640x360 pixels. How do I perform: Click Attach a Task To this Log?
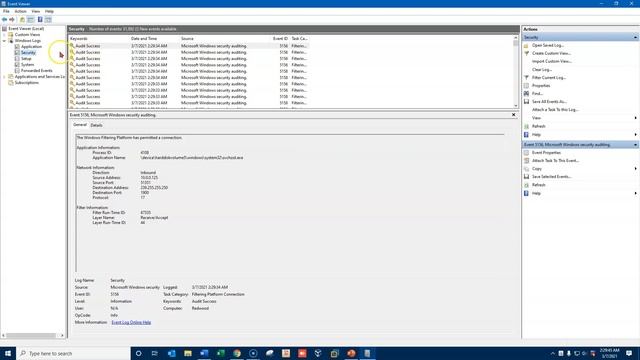[555, 110]
